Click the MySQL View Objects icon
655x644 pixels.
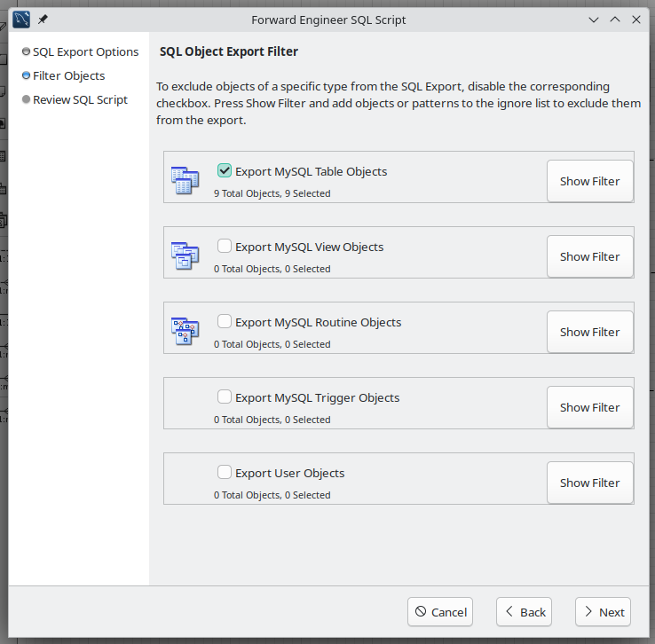[185, 255]
